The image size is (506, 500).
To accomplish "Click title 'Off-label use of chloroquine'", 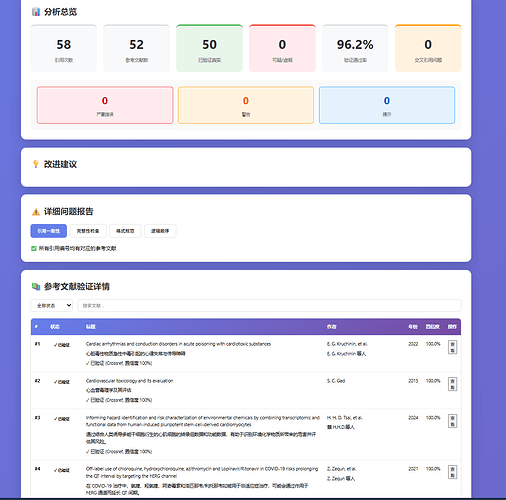I will tap(202, 472).
